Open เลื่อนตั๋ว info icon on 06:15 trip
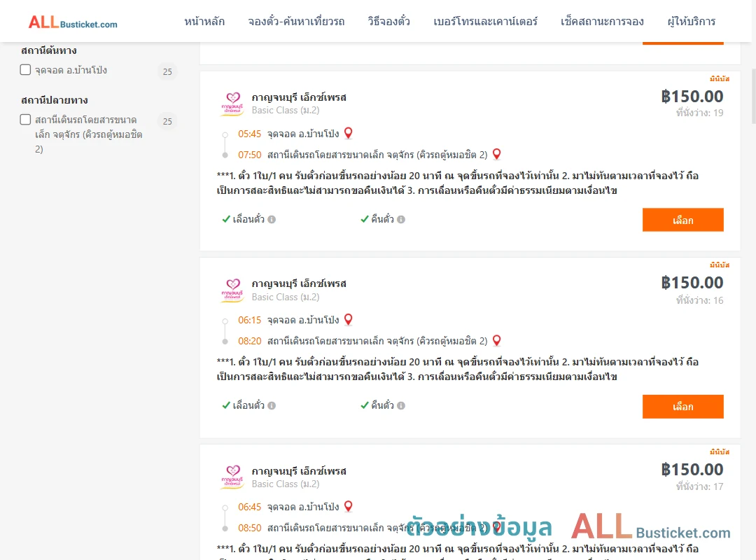The image size is (756, 560). point(272,406)
